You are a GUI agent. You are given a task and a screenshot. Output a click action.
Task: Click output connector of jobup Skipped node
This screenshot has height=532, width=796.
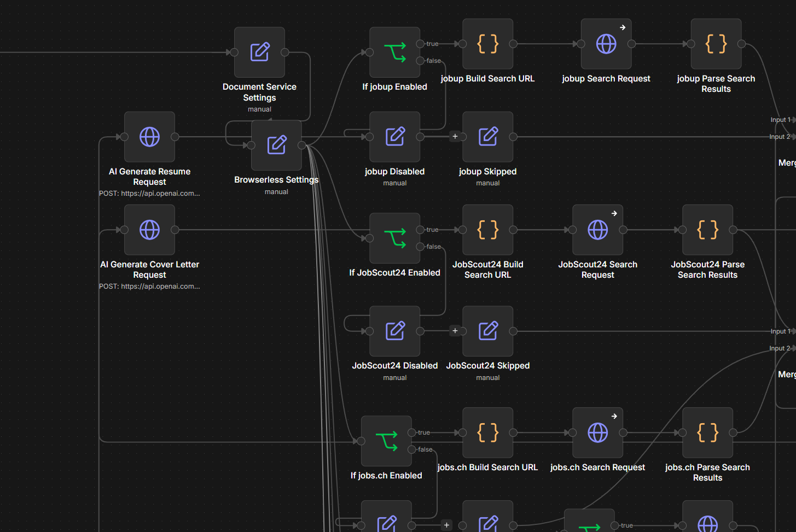click(x=513, y=137)
